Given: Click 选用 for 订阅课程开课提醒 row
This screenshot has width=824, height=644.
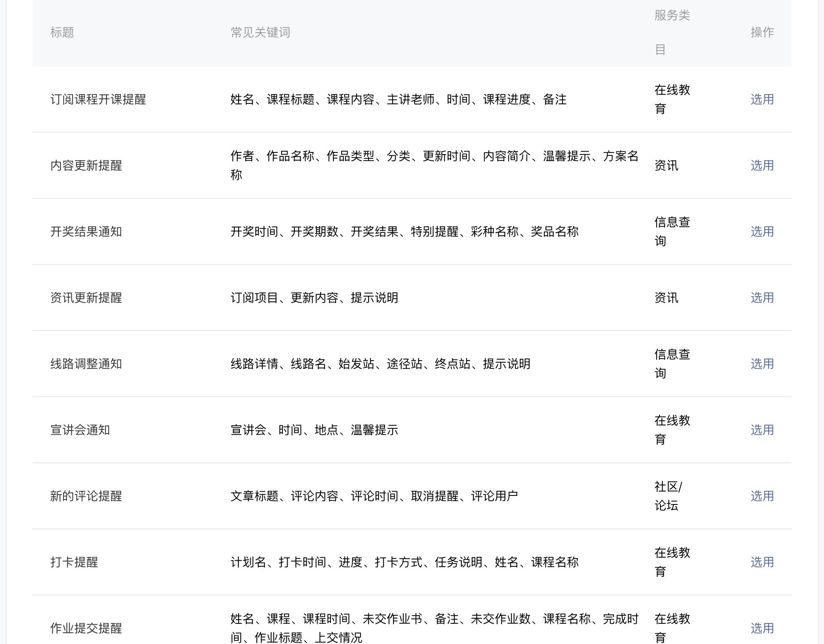Looking at the screenshot, I should [762, 99].
